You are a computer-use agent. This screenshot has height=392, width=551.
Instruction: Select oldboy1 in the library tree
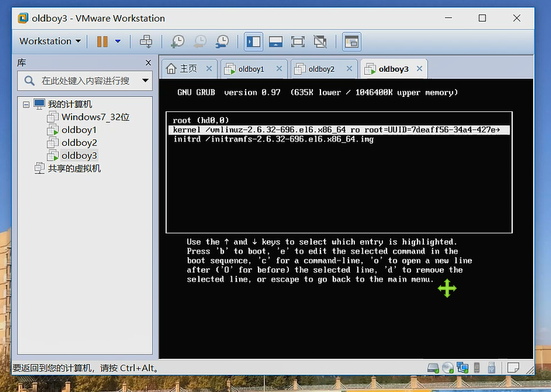(x=79, y=130)
